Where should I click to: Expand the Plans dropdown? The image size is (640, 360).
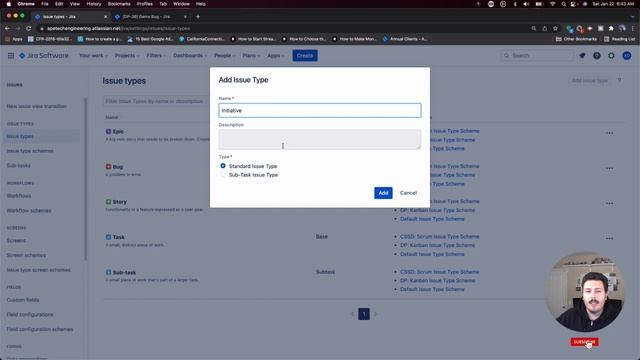click(x=251, y=56)
